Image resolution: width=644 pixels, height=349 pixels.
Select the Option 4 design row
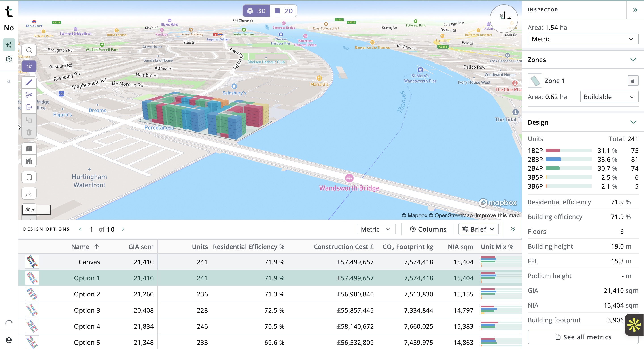pyautogui.click(x=270, y=326)
